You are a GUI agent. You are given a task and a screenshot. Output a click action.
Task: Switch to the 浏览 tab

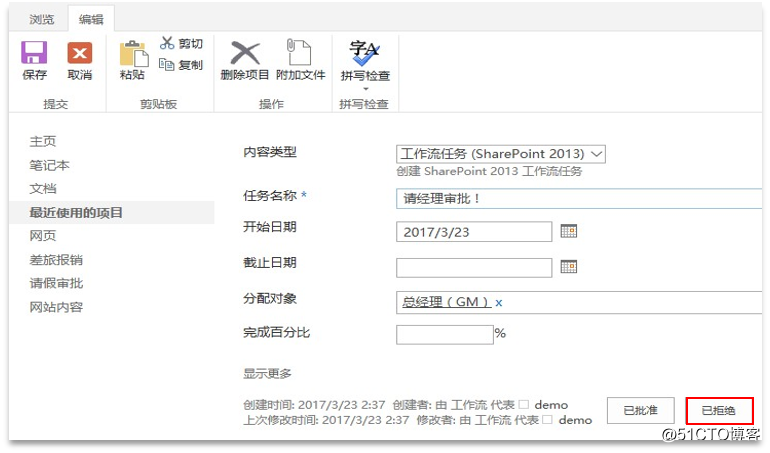coord(41,19)
